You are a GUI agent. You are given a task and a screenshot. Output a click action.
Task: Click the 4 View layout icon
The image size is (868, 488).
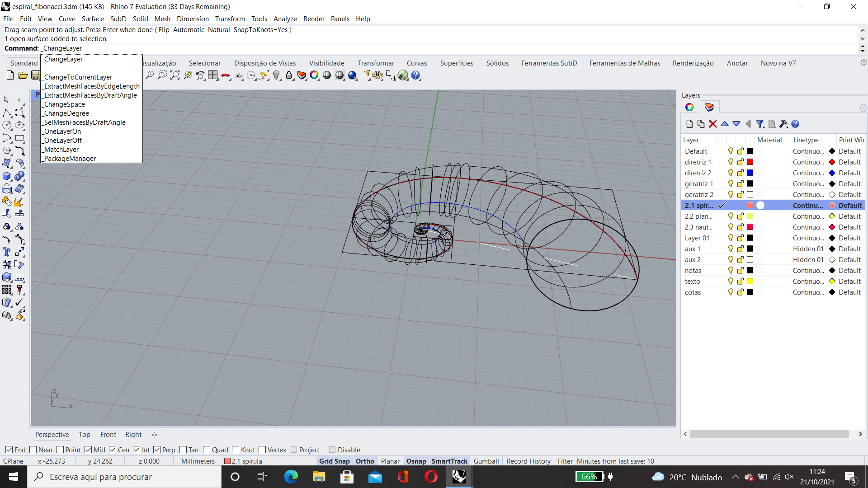click(213, 75)
